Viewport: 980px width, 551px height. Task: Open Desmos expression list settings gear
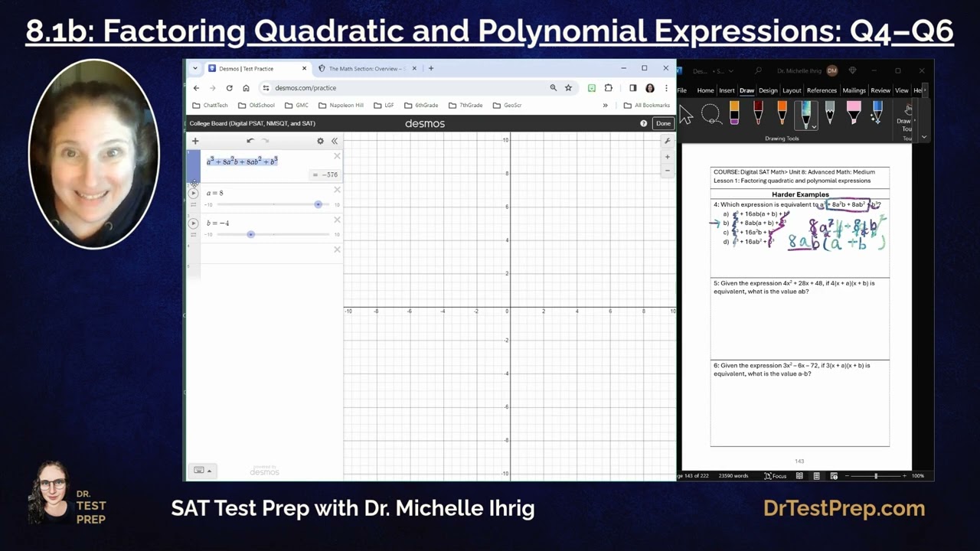[320, 141]
